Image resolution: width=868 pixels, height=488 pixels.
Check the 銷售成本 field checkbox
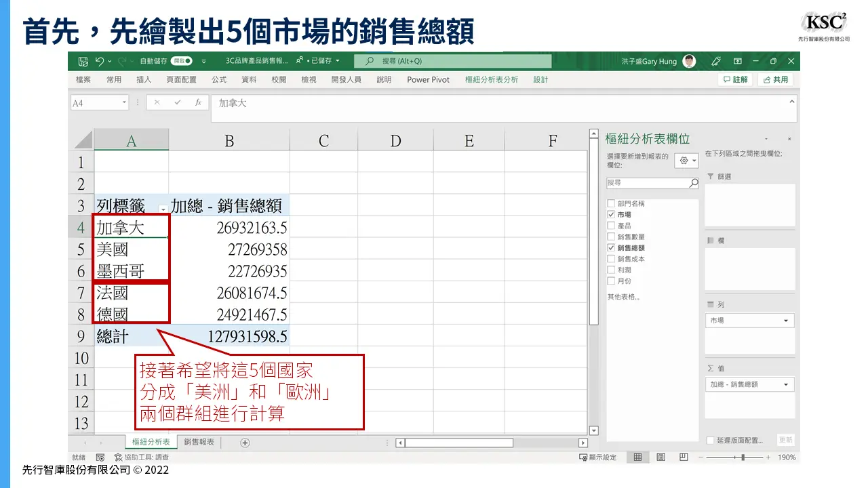click(x=611, y=259)
